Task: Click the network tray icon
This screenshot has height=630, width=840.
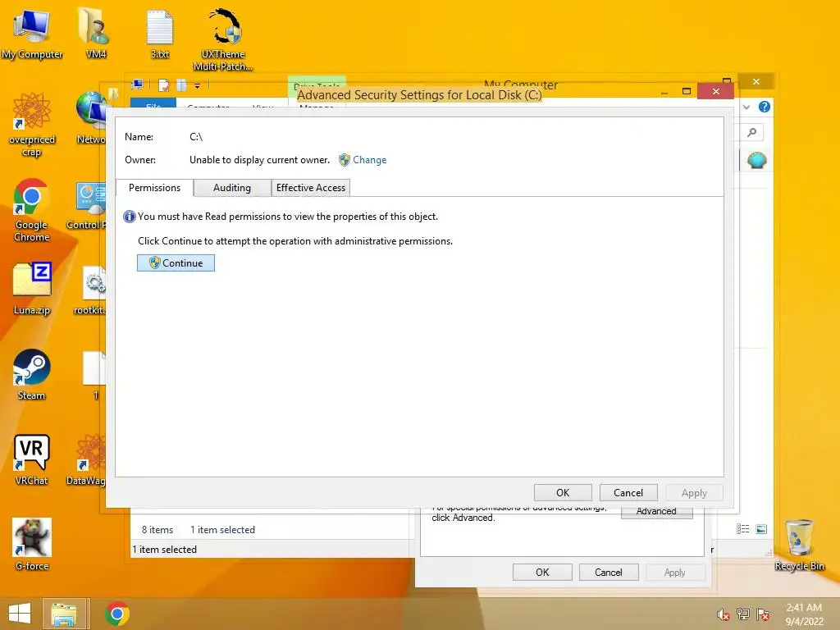Action: click(743, 614)
